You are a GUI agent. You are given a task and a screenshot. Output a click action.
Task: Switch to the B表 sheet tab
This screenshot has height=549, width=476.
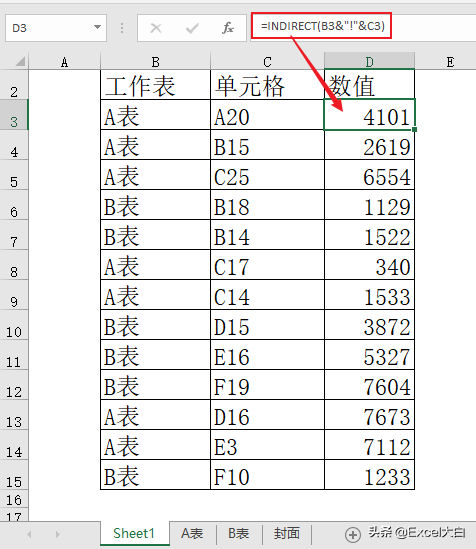(239, 533)
